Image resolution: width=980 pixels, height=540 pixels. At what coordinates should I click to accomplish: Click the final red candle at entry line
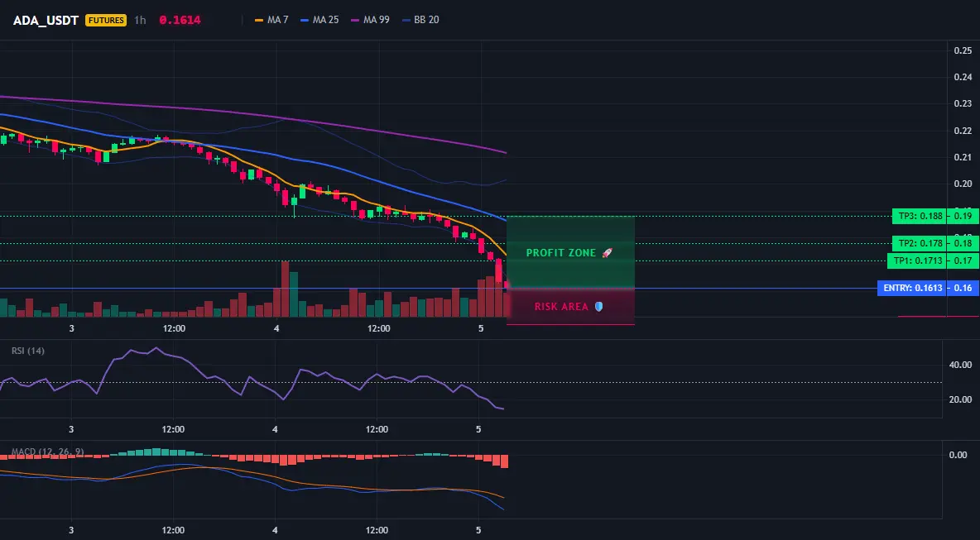507,285
